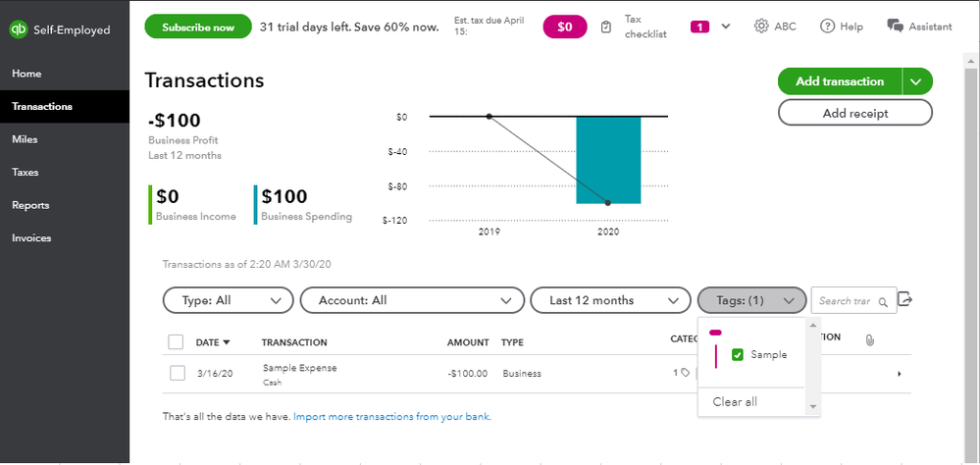Open the Add transaction arrow dropdown

click(x=916, y=81)
